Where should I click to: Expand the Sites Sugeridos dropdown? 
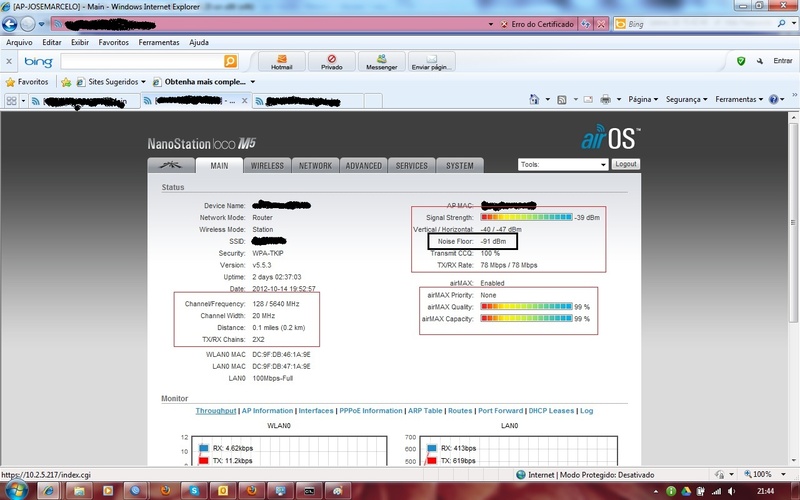(143, 82)
